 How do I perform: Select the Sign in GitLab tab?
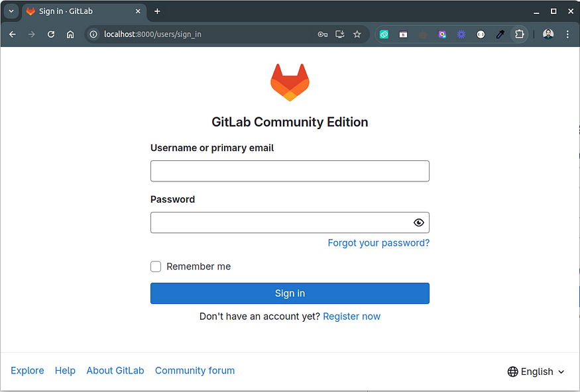84,11
